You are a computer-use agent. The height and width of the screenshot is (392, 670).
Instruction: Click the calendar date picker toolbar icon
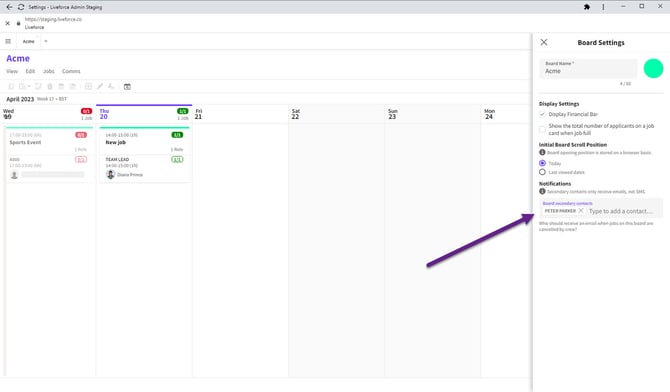(127, 86)
